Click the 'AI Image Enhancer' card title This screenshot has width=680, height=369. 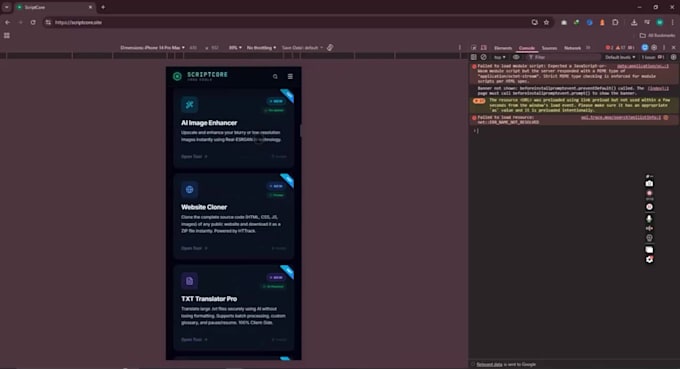[209, 123]
